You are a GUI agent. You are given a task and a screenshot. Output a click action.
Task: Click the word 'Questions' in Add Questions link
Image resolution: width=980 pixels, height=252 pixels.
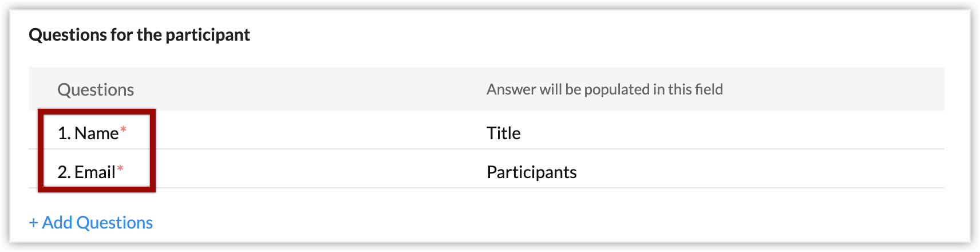tap(114, 222)
